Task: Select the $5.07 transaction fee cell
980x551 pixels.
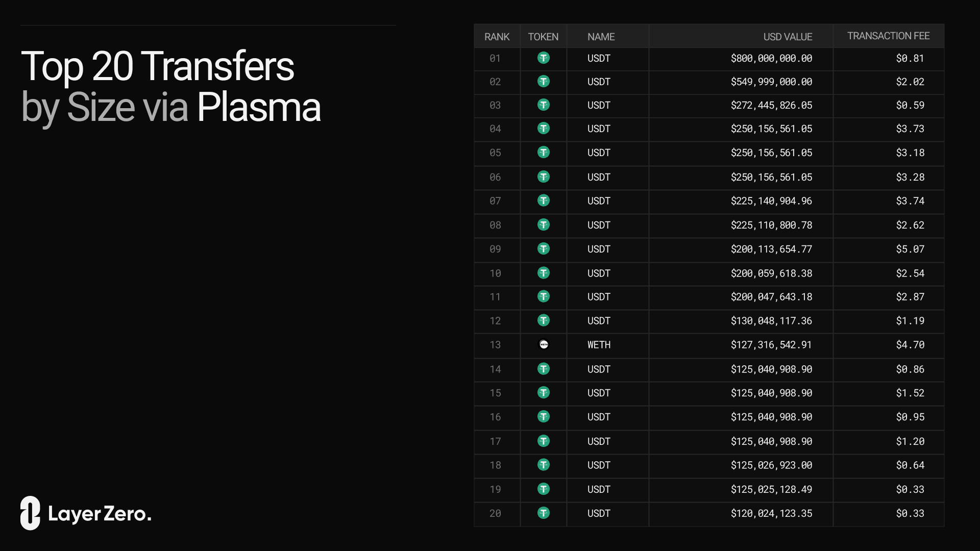Action: (x=910, y=249)
